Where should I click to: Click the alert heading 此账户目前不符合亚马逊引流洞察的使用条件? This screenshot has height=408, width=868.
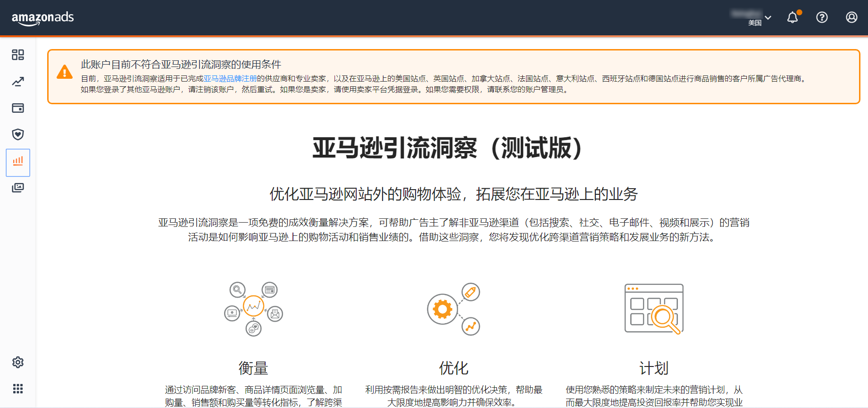[181, 64]
